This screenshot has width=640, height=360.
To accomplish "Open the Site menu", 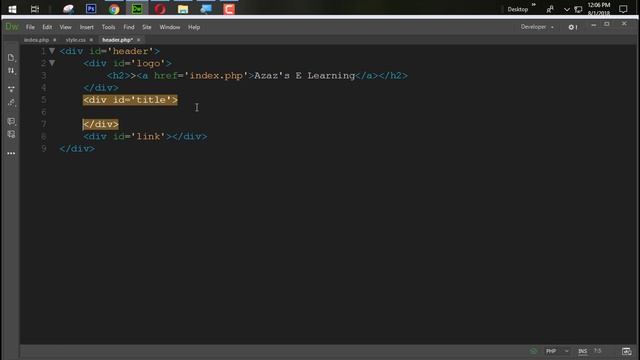I will click(x=147, y=27).
